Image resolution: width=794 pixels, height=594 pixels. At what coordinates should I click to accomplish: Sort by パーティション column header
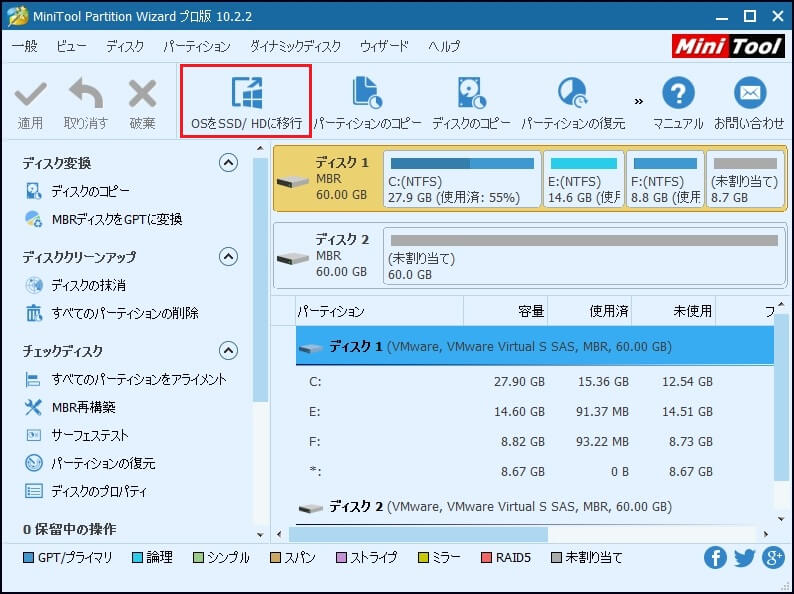pyautogui.click(x=380, y=311)
